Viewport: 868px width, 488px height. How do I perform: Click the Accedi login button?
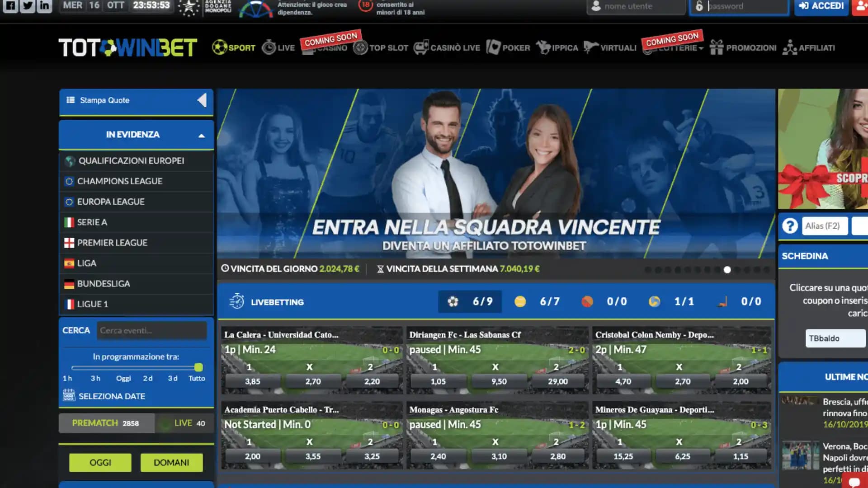pos(821,6)
